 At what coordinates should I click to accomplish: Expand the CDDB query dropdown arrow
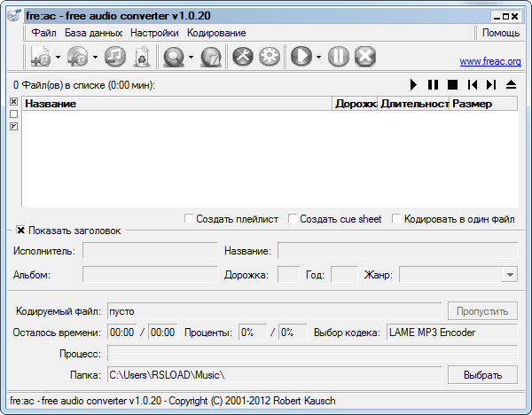pyautogui.click(x=191, y=57)
